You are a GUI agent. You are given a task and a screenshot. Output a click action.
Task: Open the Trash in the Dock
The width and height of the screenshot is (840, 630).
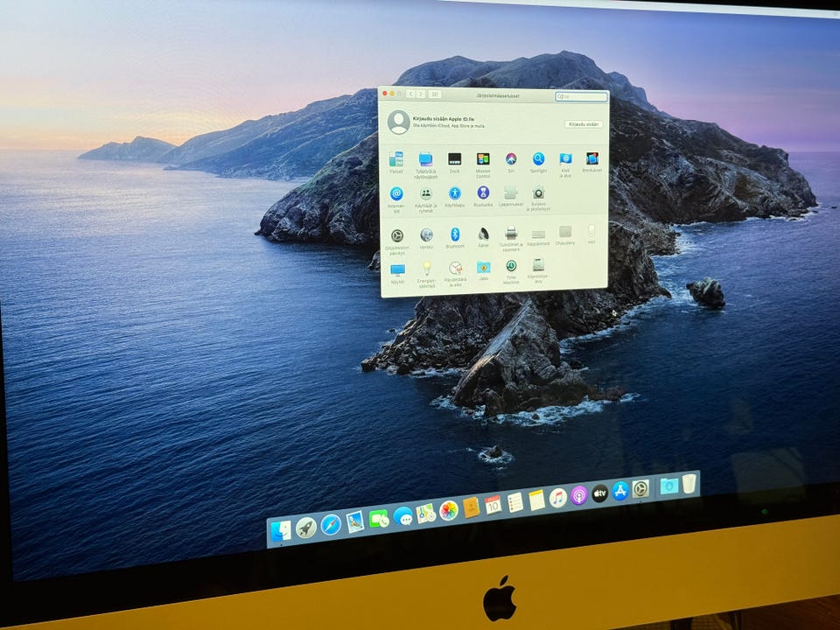pos(689,483)
